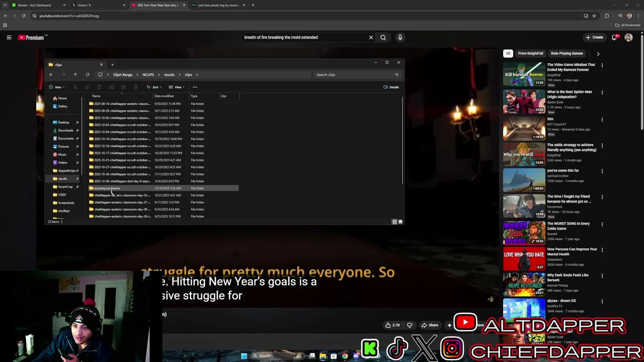Expand chevron after clips in breadcrumb
Viewport: 644px width, 362px height.
[197, 74]
